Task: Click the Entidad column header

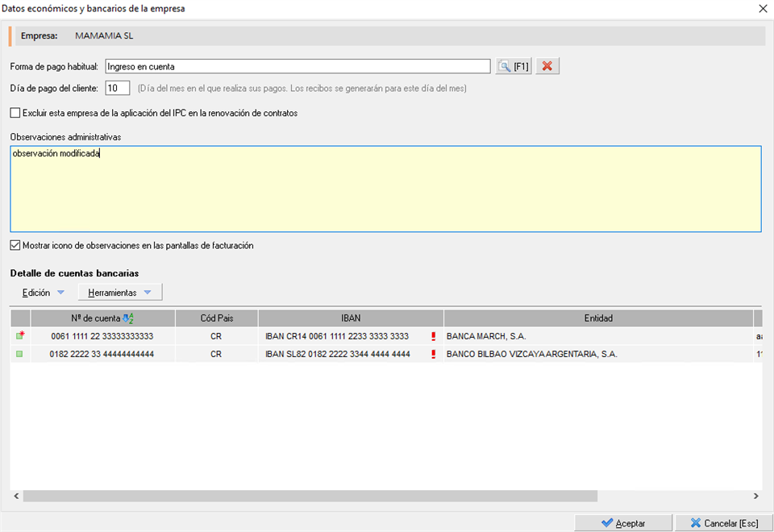Action: click(x=598, y=318)
